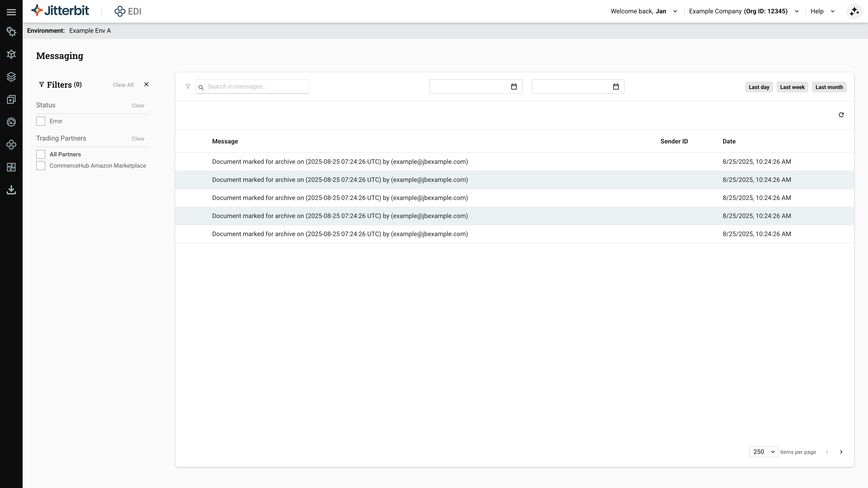Click the Search in messages field
868x488 pixels.
coord(256,87)
